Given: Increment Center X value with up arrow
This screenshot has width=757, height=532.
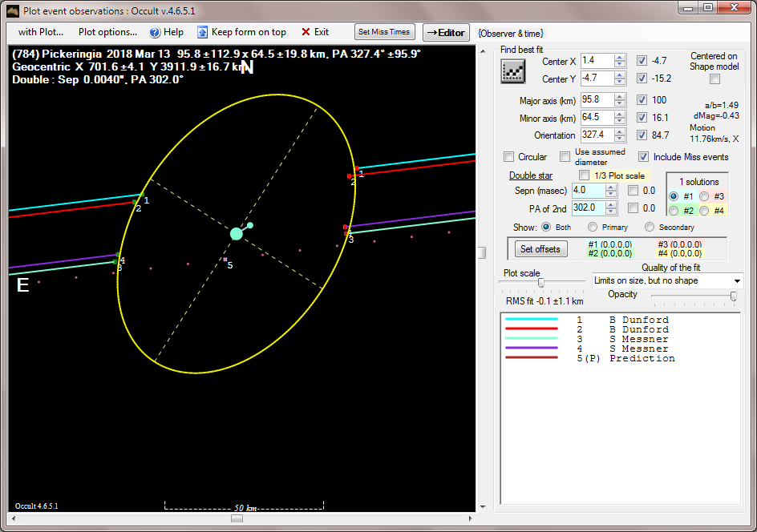Looking at the screenshot, I should point(620,58).
